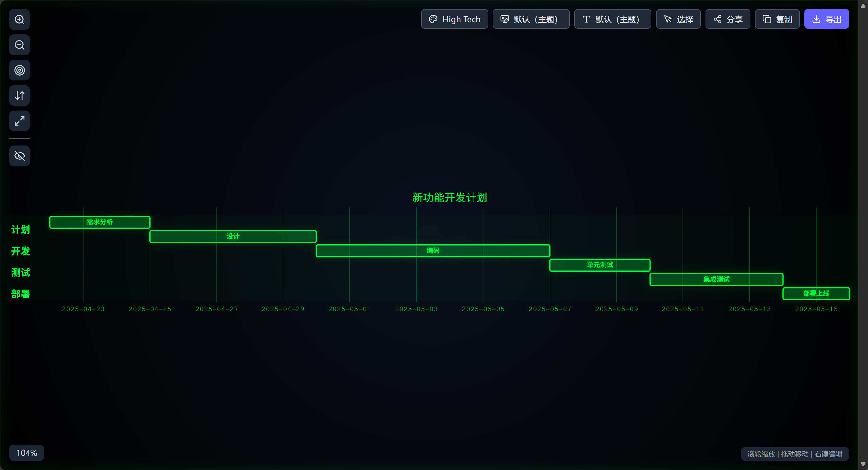The image size is (868, 470).
Task: Select the 编码 gantt task bar
Action: tap(433, 251)
